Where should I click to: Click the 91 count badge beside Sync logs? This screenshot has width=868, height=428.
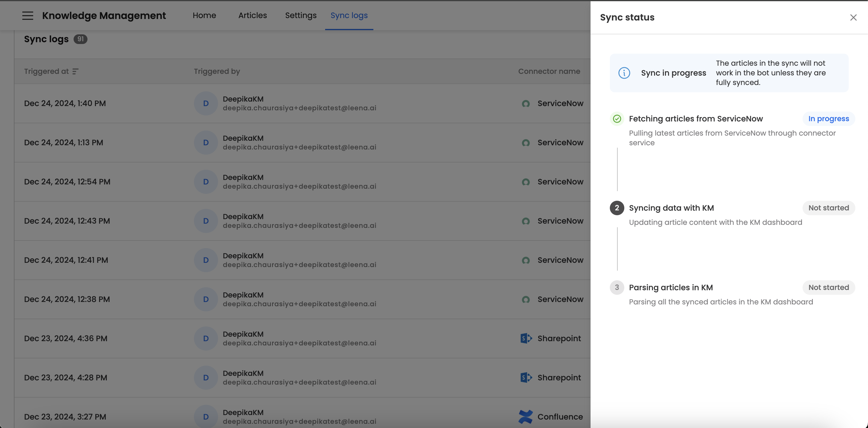pos(80,39)
